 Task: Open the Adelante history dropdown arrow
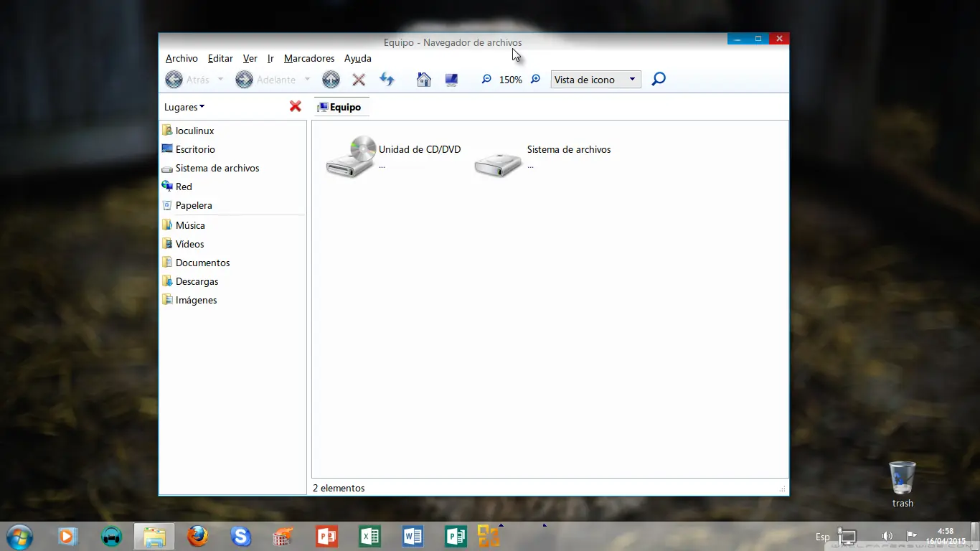tap(307, 79)
